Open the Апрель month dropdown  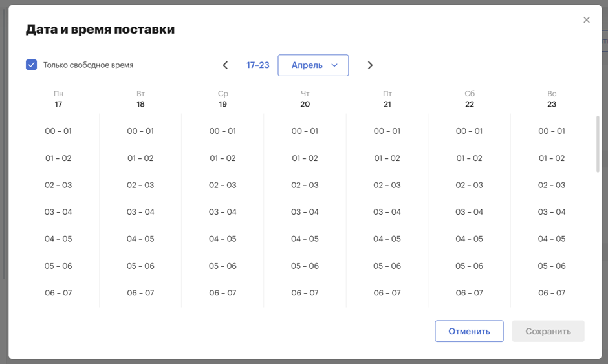tap(313, 65)
